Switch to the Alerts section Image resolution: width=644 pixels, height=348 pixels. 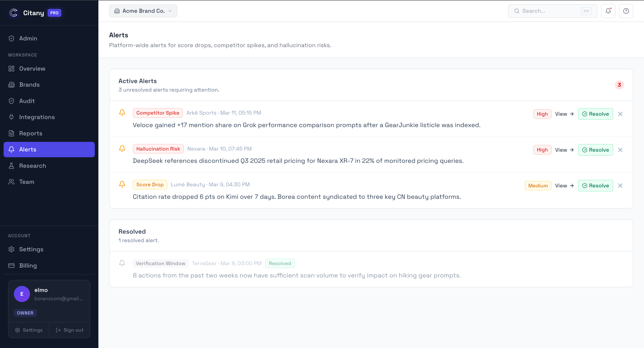pyautogui.click(x=28, y=149)
